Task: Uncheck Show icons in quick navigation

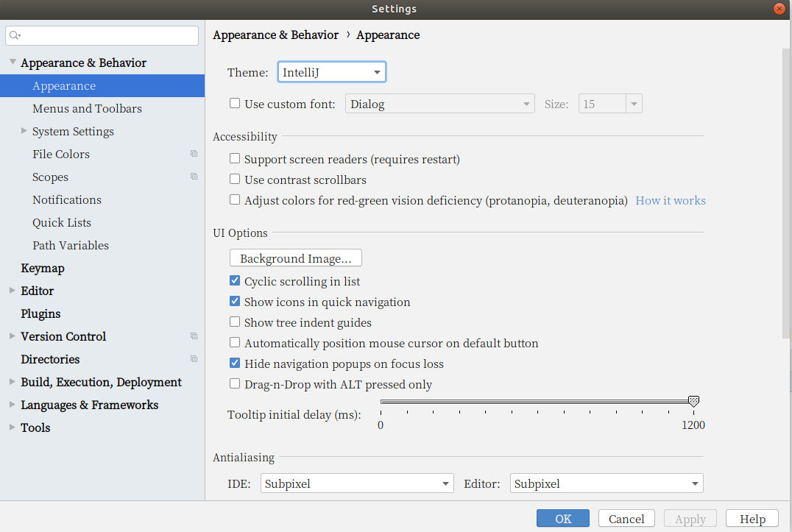Action: point(235,302)
